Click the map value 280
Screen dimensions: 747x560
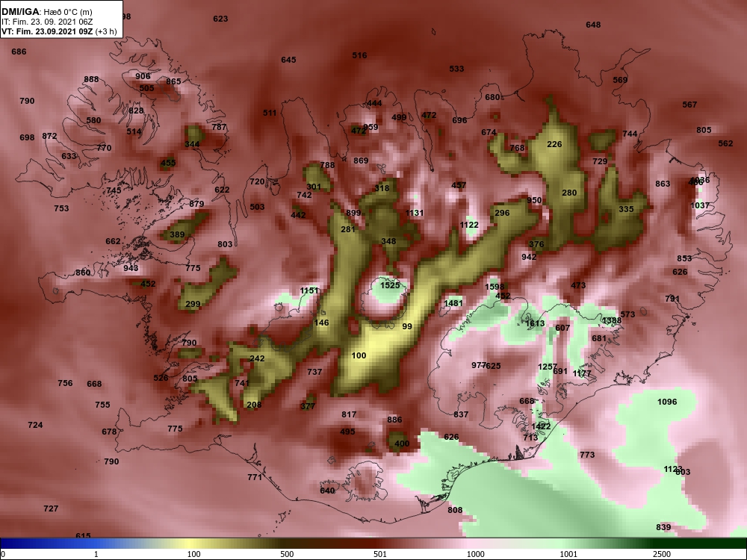pos(569,193)
